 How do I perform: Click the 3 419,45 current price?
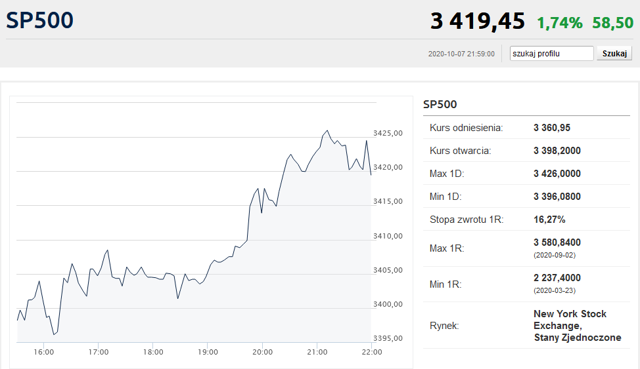[477, 21]
